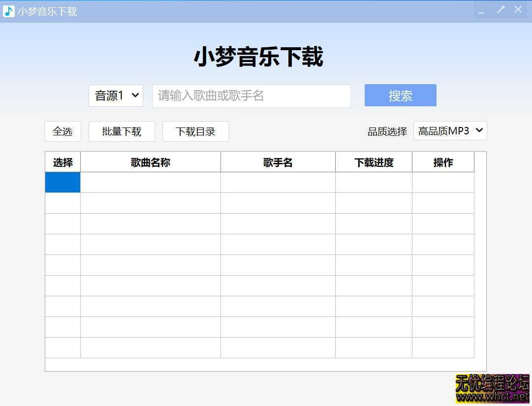
Task: Toggle the selection cell in the second row
Action: tap(63, 203)
